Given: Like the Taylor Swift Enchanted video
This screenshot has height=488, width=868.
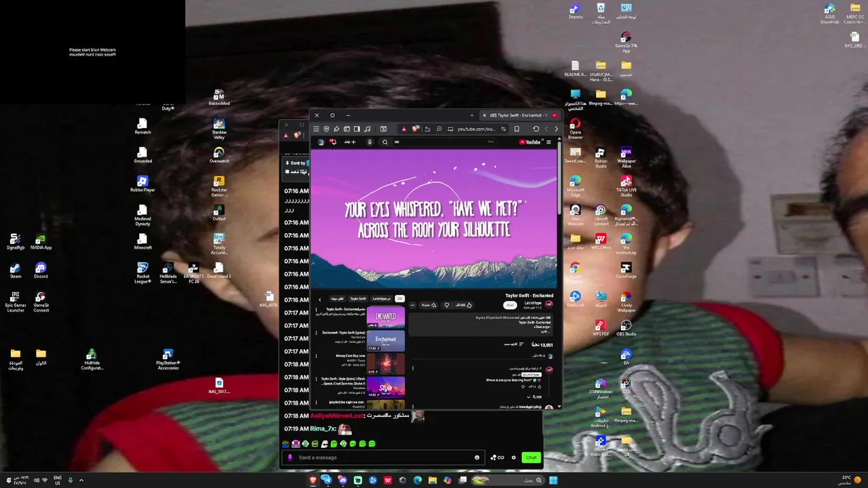Looking at the screenshot, I should click(465, 305).
